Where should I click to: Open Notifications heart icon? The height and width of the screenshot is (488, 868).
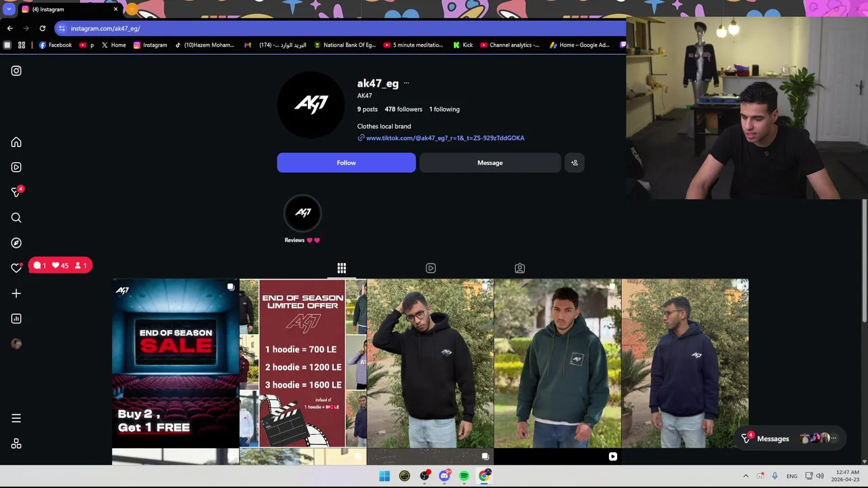16,268
